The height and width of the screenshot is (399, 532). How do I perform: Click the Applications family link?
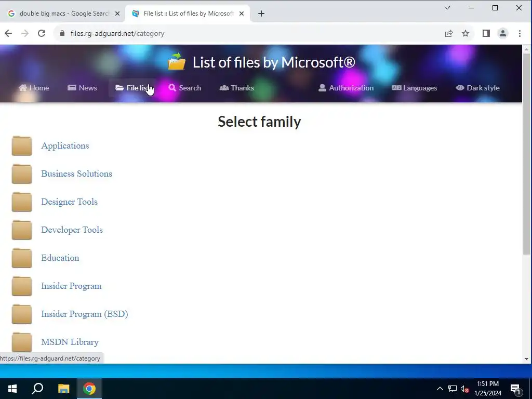tap(65, 145)
